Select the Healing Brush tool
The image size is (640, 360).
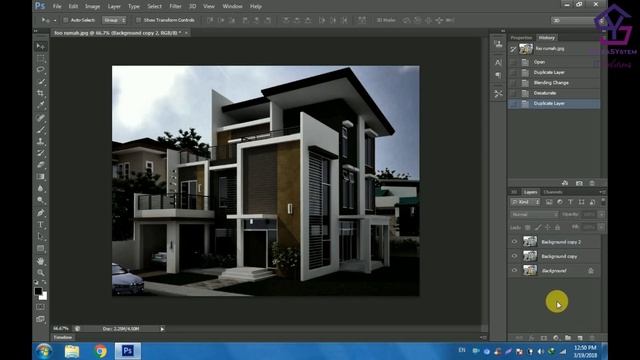(40, 118)
